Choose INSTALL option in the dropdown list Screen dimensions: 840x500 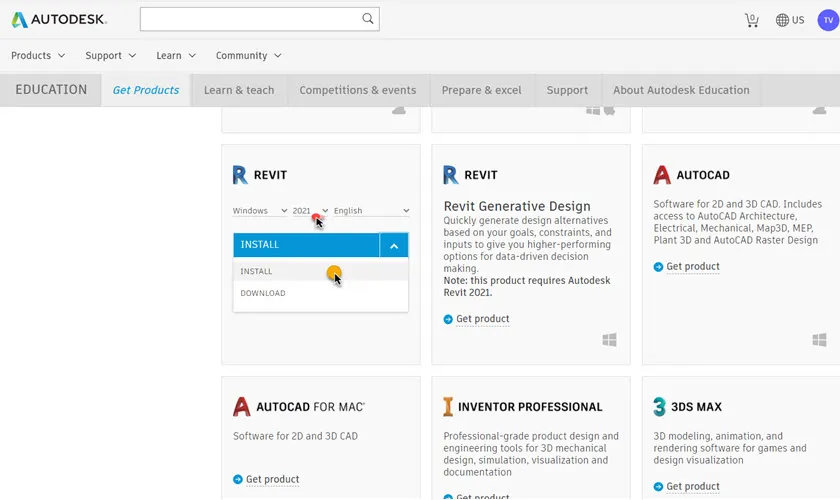click(x=257, y=272)
